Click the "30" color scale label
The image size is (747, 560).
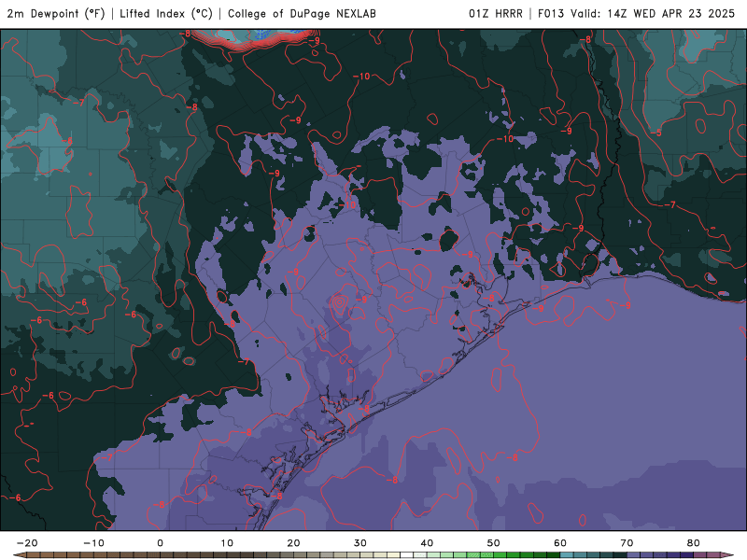pyautogui.click(x=360, y=543)
